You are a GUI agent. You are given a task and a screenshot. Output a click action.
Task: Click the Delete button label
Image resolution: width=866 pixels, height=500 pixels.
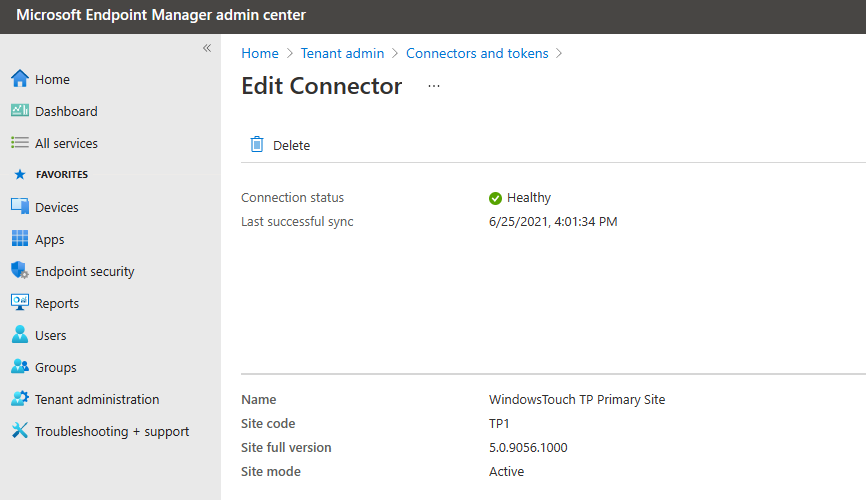coord(292,145)
